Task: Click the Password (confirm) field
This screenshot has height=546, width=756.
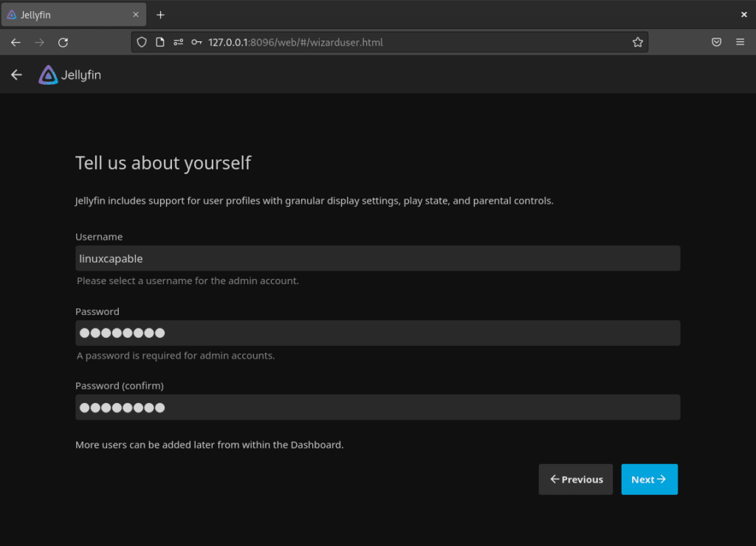Action: (377, 407)
